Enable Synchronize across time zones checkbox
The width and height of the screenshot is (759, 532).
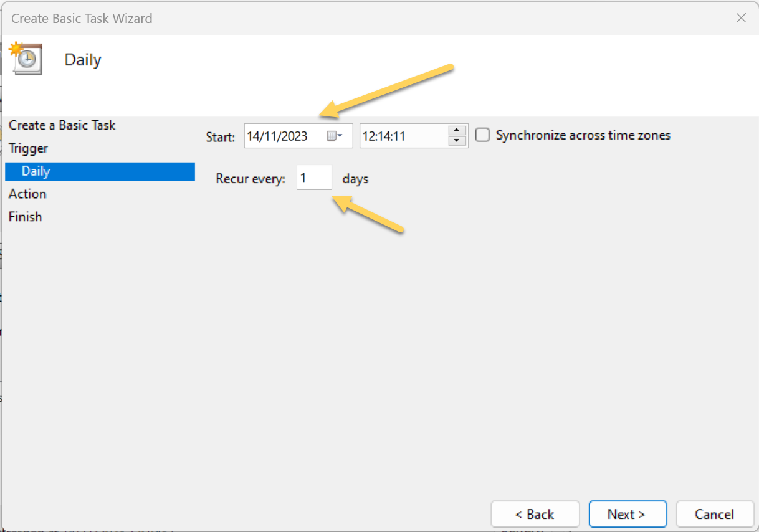point(482,135)
